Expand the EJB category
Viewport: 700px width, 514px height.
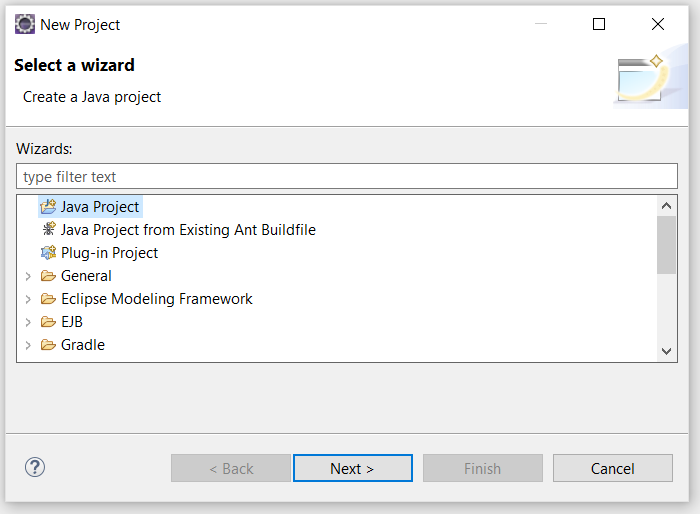[x=28, y=322]
